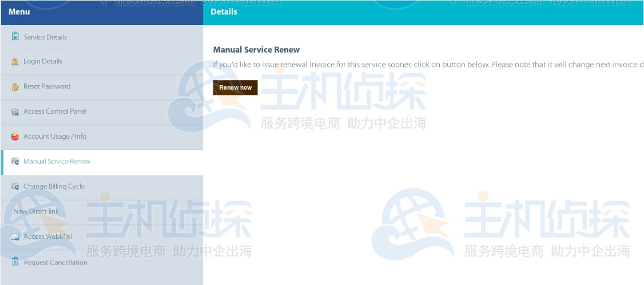Click the padlock icon next to Login Details

tap(15, 62)
